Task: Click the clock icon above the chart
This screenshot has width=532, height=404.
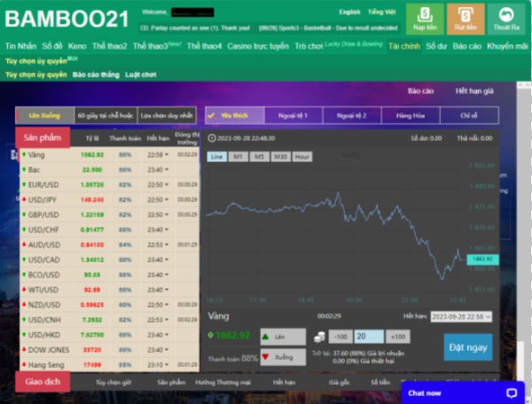Action: point(211,138)
